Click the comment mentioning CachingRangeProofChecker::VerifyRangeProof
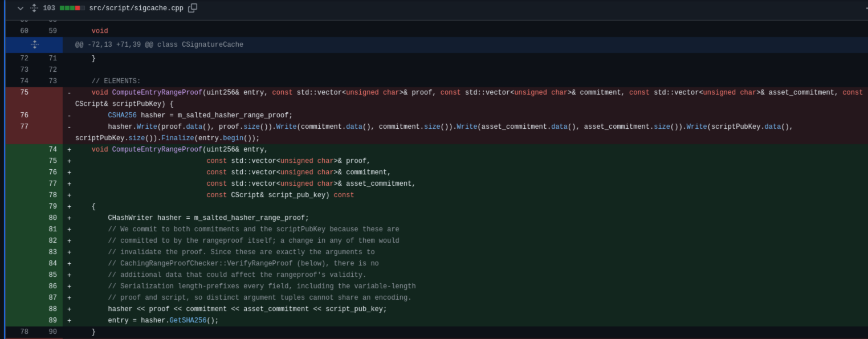 point(243,263)
